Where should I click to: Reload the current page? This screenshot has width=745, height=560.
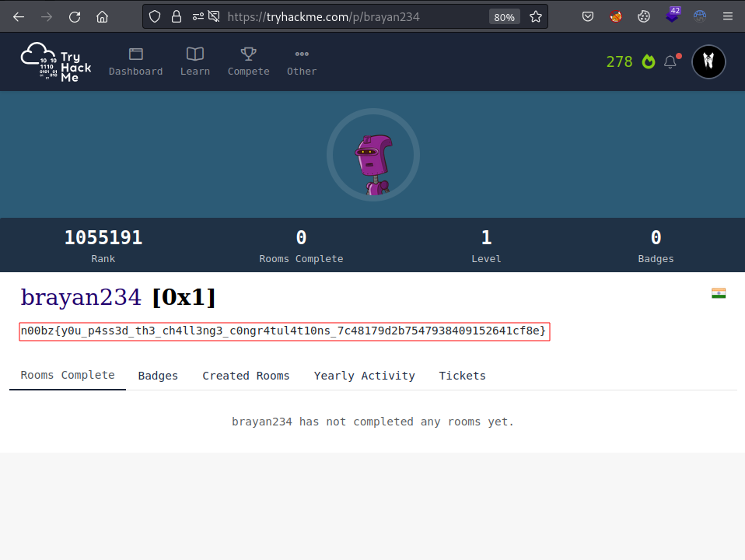[x=75, y=17]
